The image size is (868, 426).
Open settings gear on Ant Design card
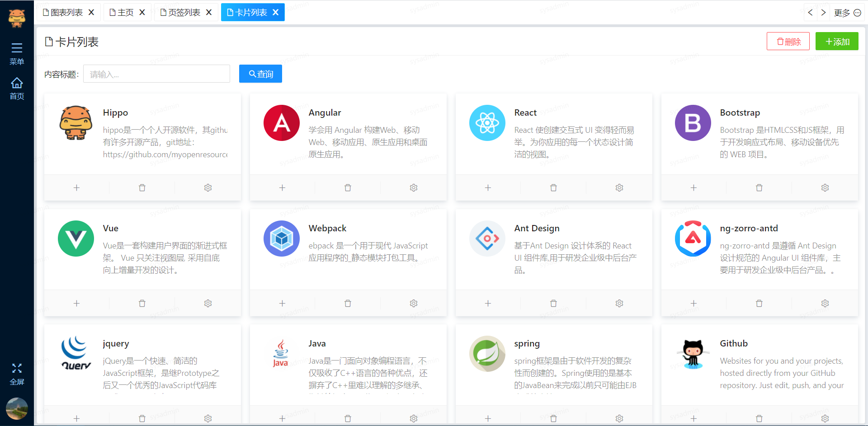pyautogui.click(x=619, y=303)
